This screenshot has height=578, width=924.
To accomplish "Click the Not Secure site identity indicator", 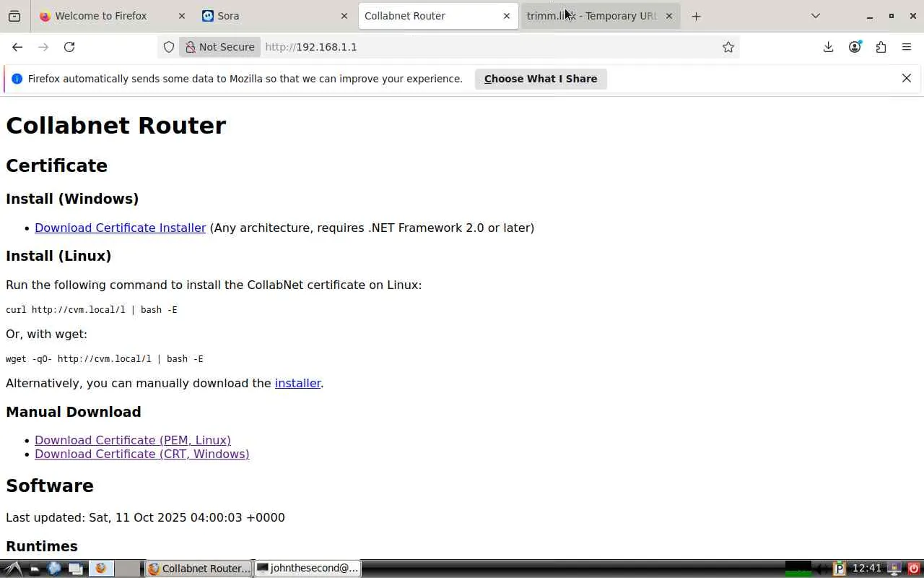I will point(219,47).
